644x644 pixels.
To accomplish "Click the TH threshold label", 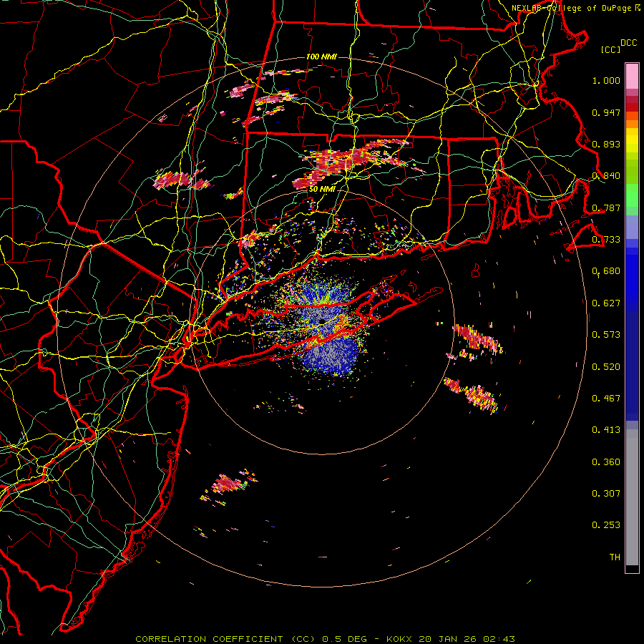I will coord(615,557).
